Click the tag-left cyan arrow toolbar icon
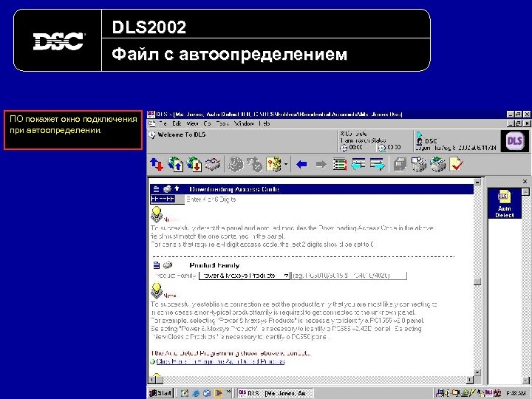Screen dimensions: 532x399 358,164
